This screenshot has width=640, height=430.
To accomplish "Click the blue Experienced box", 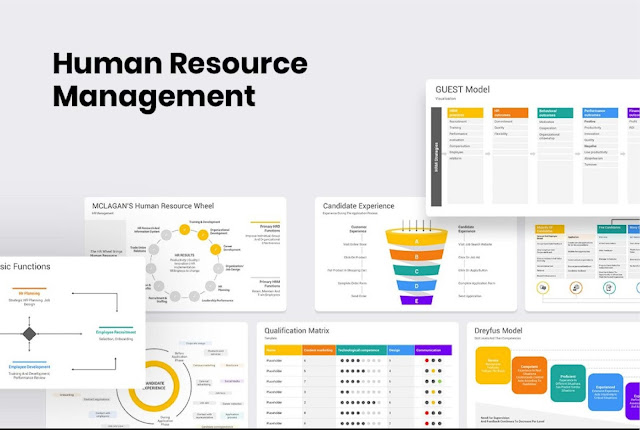I will click(x=605, y=392).
